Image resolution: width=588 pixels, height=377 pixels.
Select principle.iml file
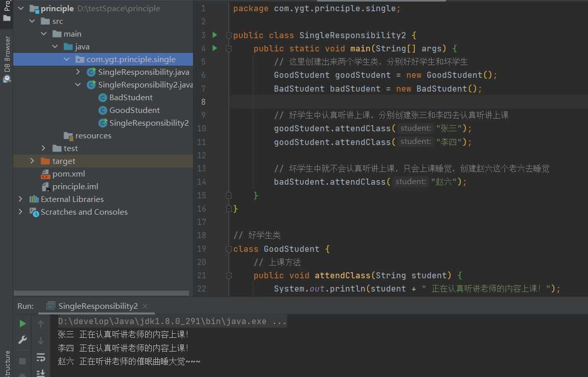(75, 187)
